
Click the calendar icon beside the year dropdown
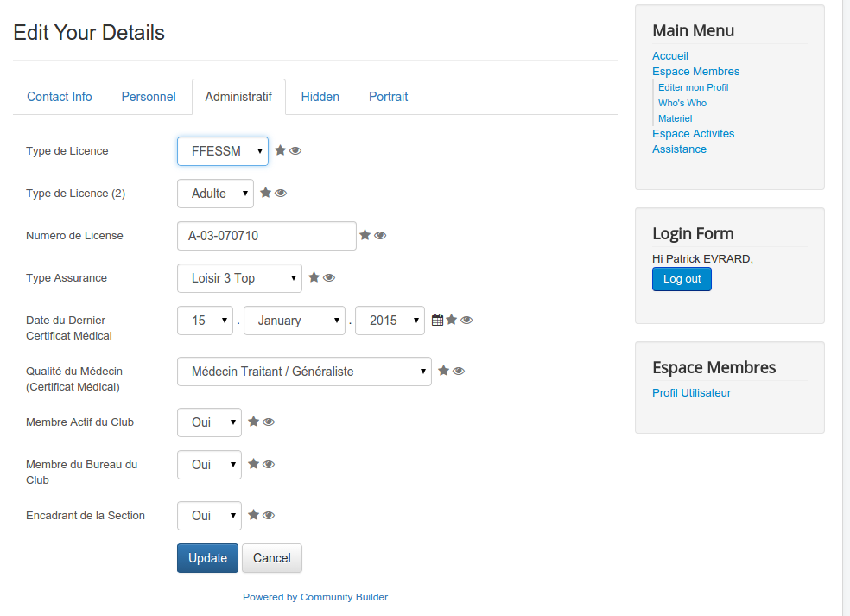click(x=437, y=320)
